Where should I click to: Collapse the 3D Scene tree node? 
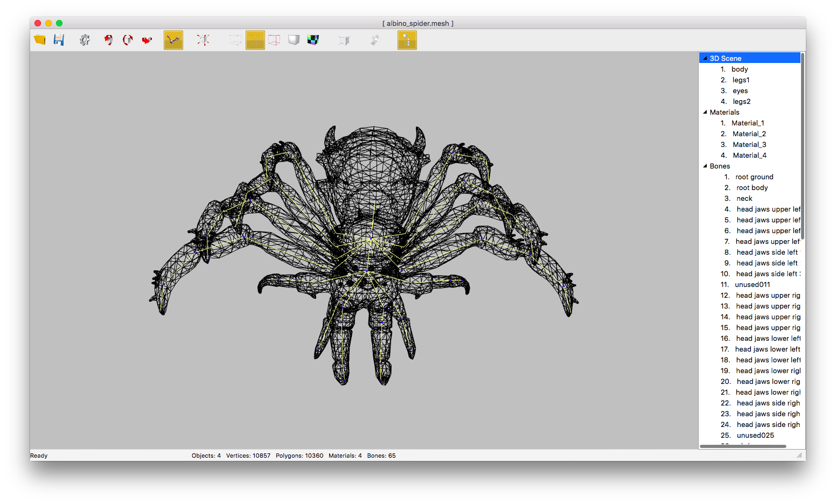tap(705, 58)
